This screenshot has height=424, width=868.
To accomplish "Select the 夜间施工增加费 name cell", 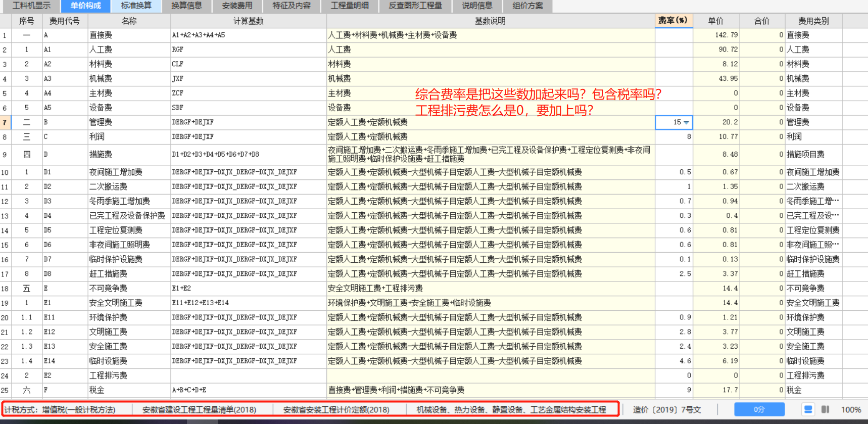I will coord(129,172).
